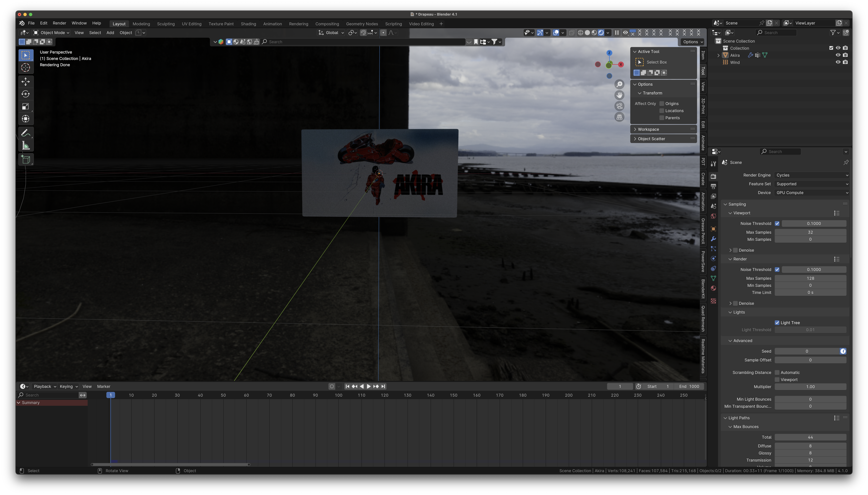Hide the Wind object in viewport
This screenshot has height=495, width=868.
tap(838, 62)
